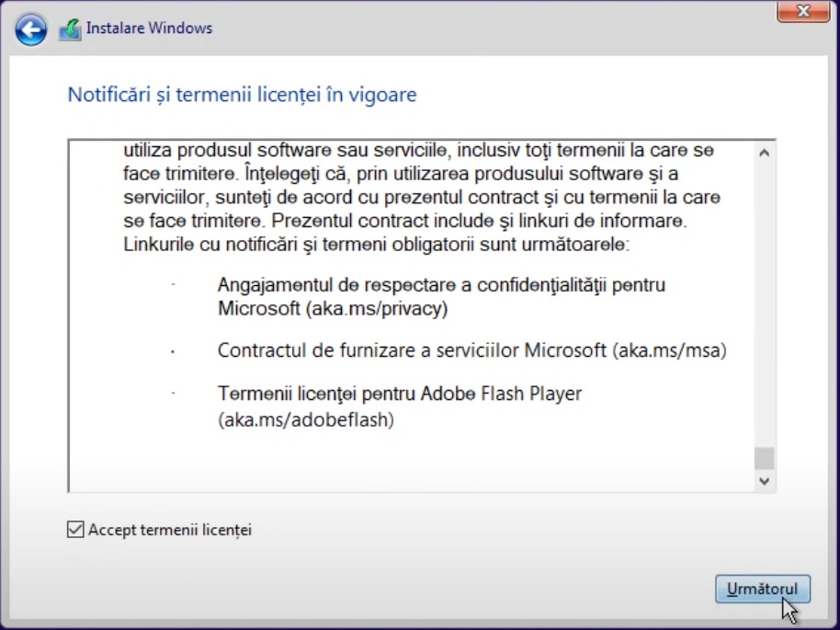
Task: Click the "Instalare Windows" title text
Action: 149,29
